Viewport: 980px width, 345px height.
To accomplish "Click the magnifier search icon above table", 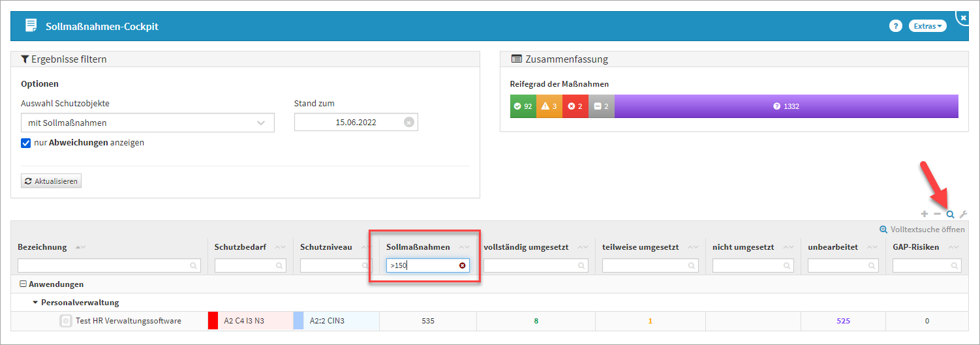I will (951, 215).
